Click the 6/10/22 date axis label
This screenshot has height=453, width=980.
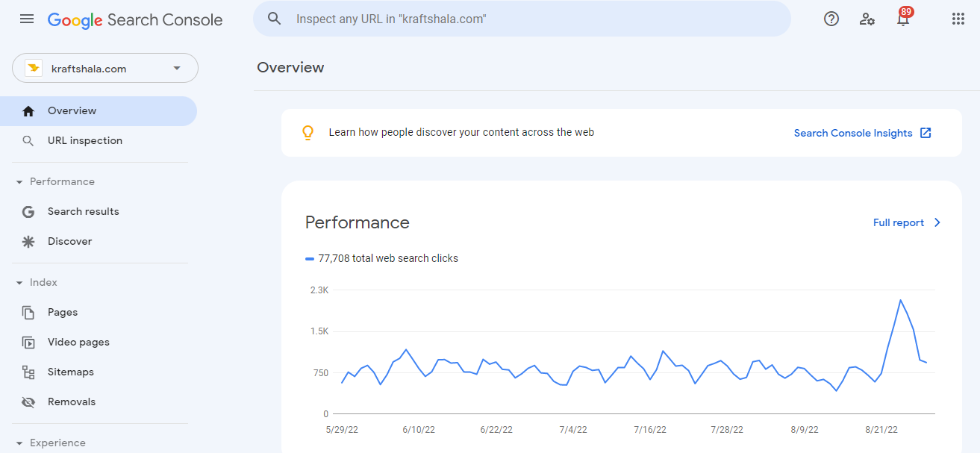(x=419, y=430)
